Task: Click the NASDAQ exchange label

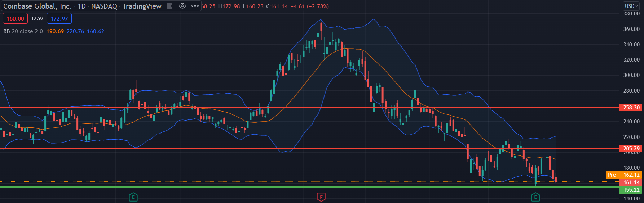Action: coord(104,6)
